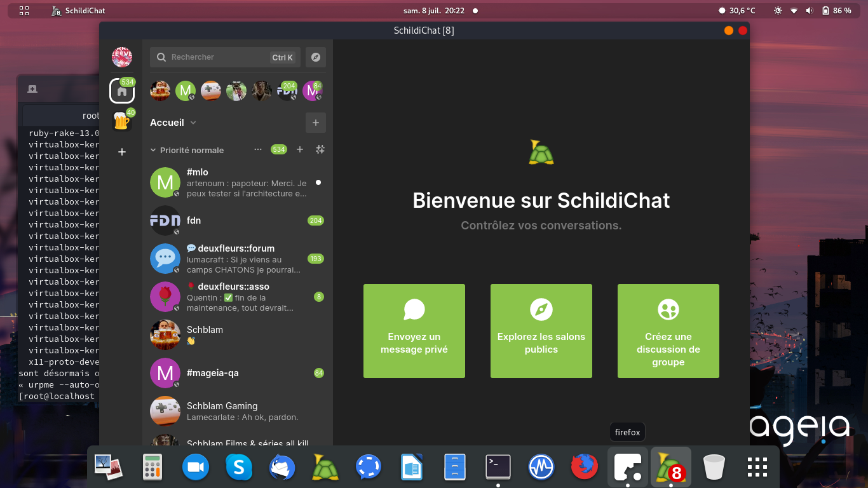Open green M avatar in recent rooms row
Viewport: 868px width, 488px height.
186,91
